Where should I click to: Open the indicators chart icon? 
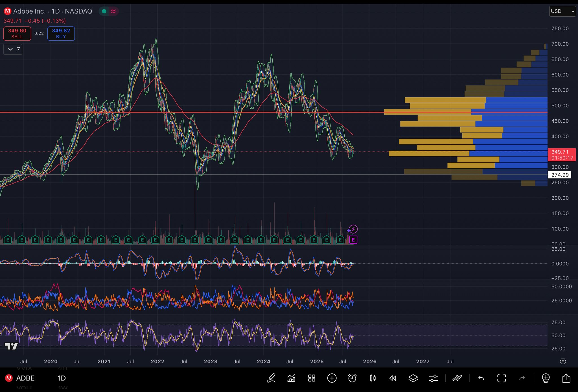[x=291, y=378]
